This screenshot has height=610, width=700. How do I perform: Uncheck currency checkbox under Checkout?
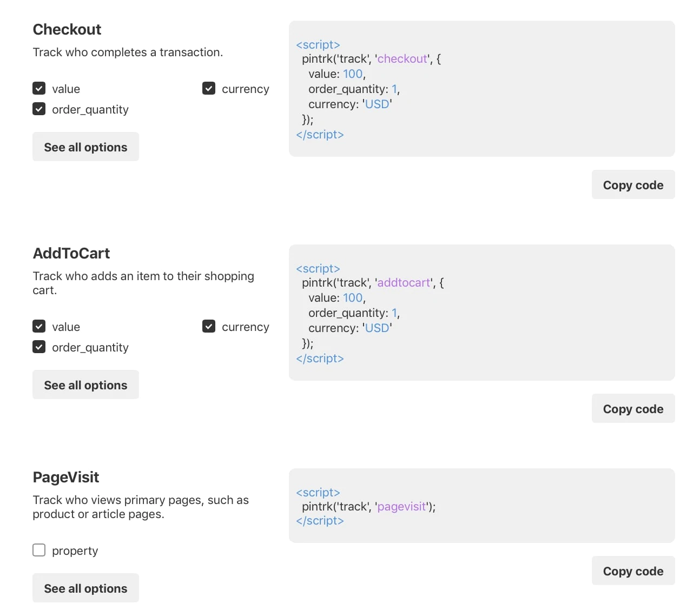[209, 89]
